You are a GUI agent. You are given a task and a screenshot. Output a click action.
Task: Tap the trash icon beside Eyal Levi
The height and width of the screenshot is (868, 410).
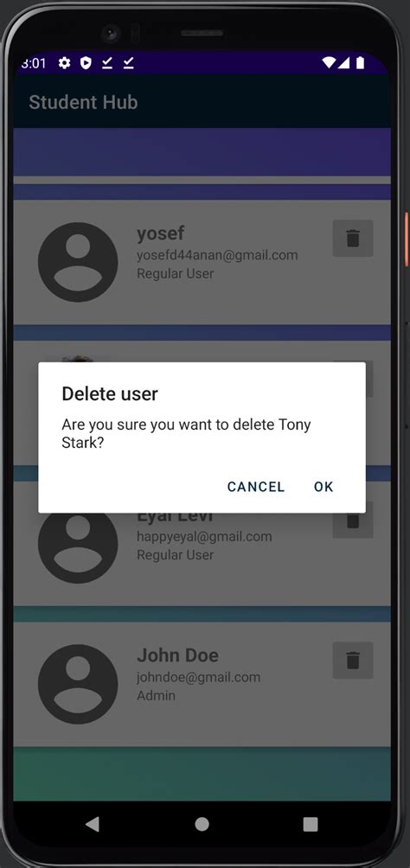tap(353, 526)
